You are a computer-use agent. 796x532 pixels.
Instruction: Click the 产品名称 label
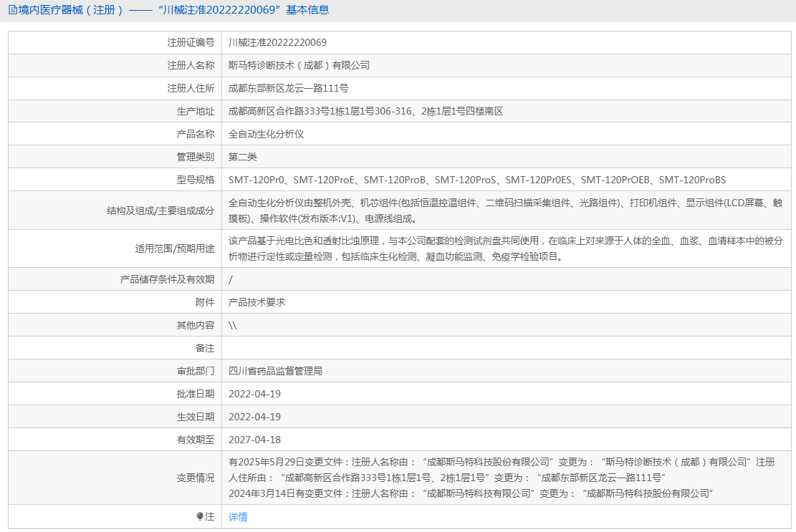196,134
